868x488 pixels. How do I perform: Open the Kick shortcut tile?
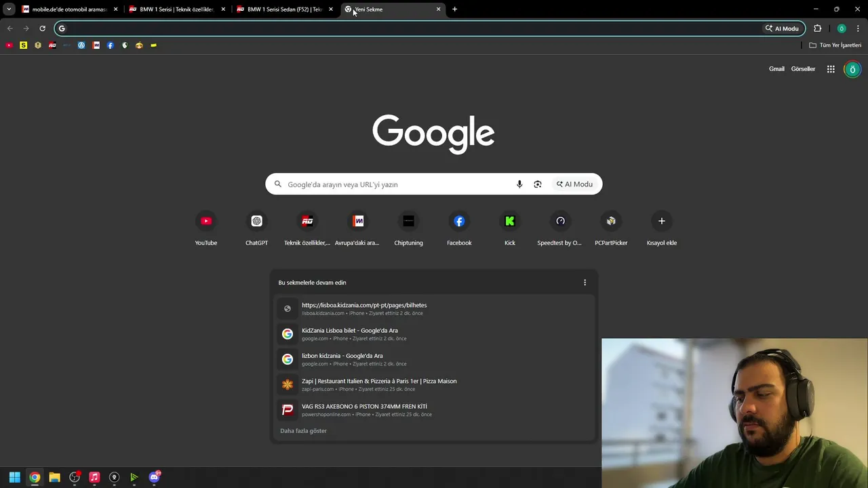click(x=510, y=230)
